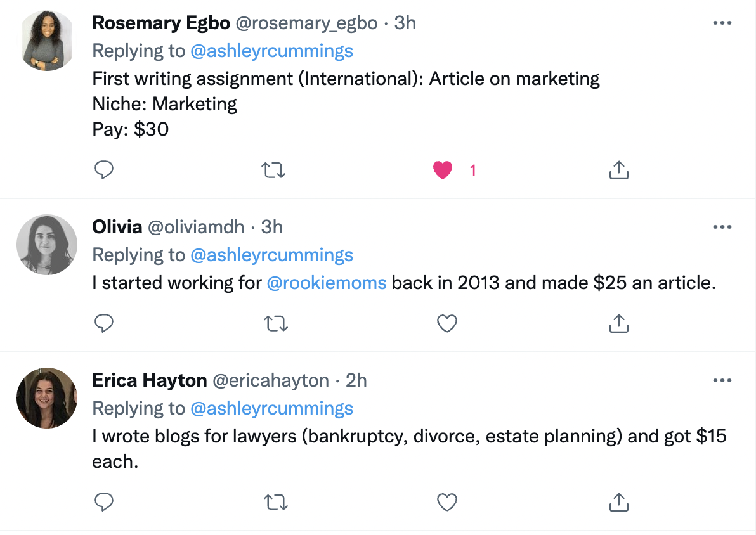Like Erica Hayton's tweet
The image size is (756, 535).
447,502
